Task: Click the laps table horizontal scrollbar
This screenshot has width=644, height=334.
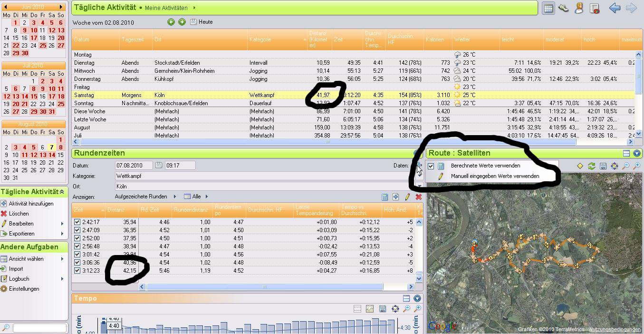Action: 264,287
